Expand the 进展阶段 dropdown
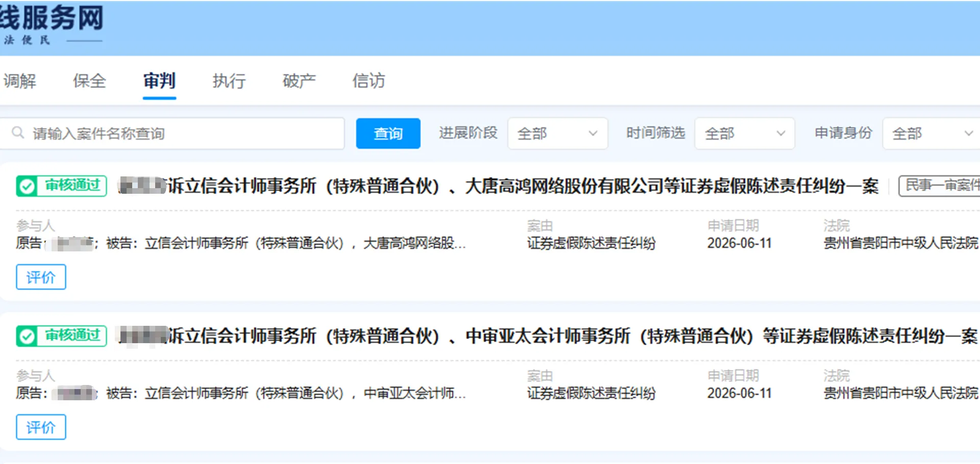The height and width of the screenshot is (464, 980). coord(557,134)
